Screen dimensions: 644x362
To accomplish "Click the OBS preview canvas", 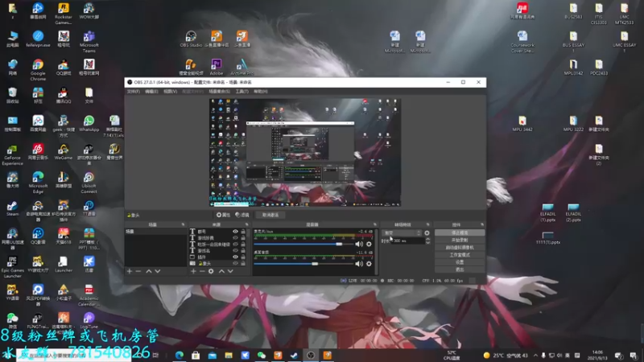I will 305,152.
